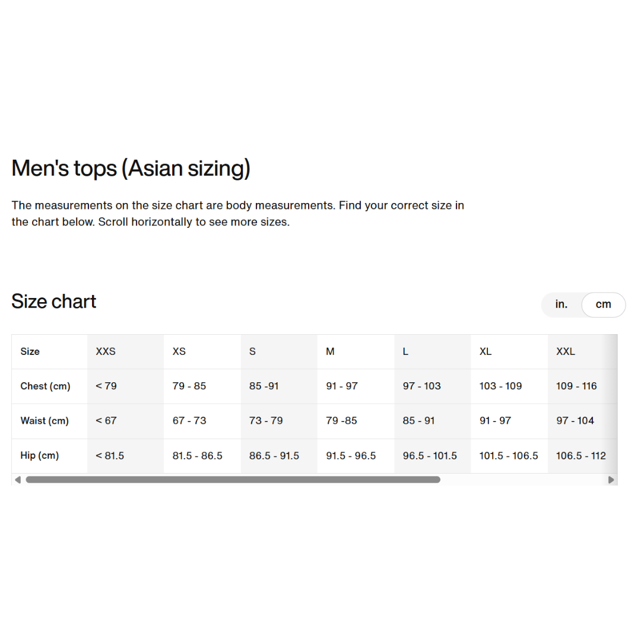Click the L waist value '85 - 91'
The height and width of the screenshot is (644, 644).
pos(418,421)
